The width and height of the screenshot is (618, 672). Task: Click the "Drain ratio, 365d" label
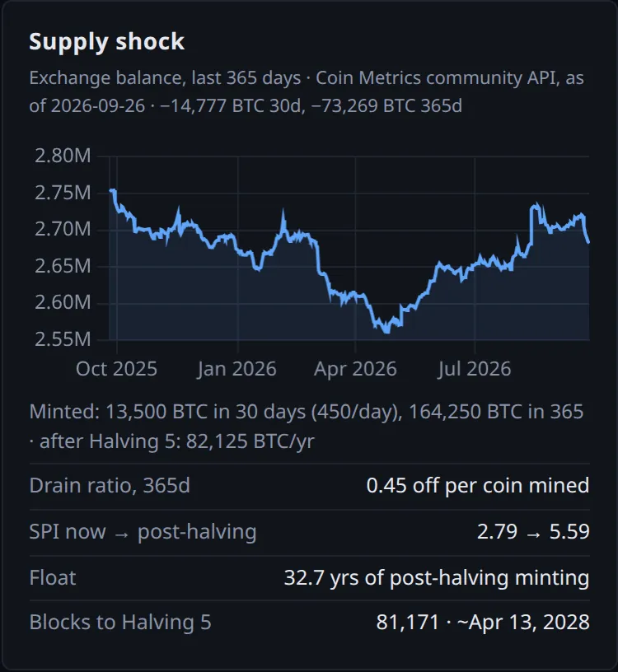tap(110, 486)
